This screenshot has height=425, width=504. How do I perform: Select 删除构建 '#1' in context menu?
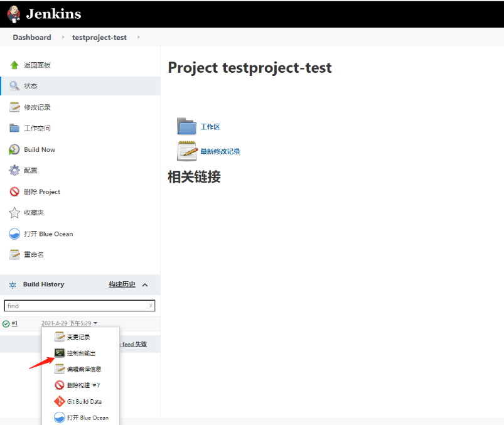click(83, 385)
